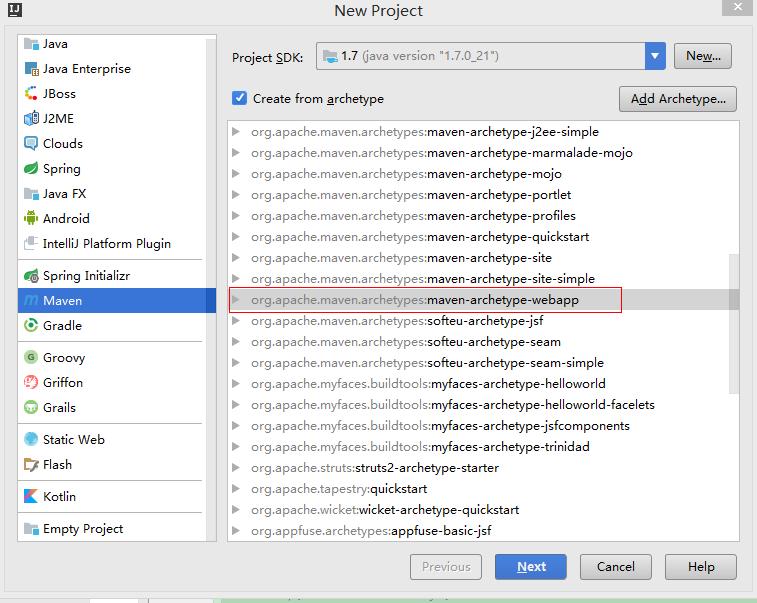757x603 pixels.
Task: Click the Maven m icon
Action: click(x=31, y=300)
